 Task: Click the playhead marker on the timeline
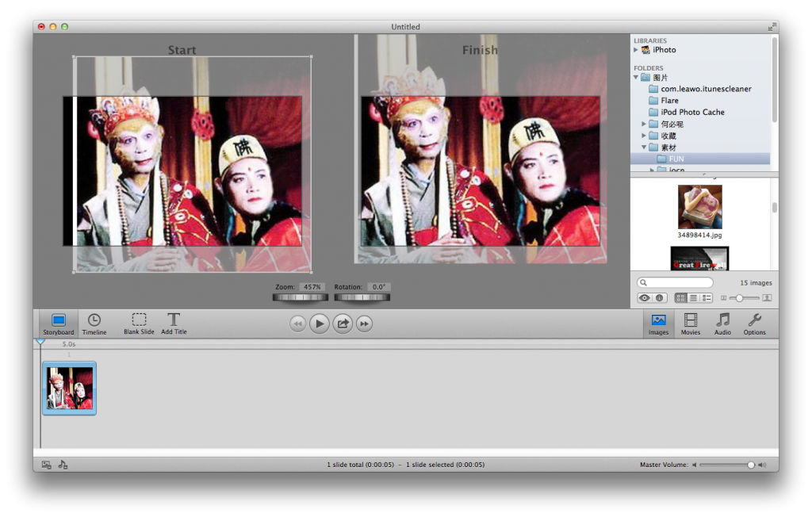point(40,342)
